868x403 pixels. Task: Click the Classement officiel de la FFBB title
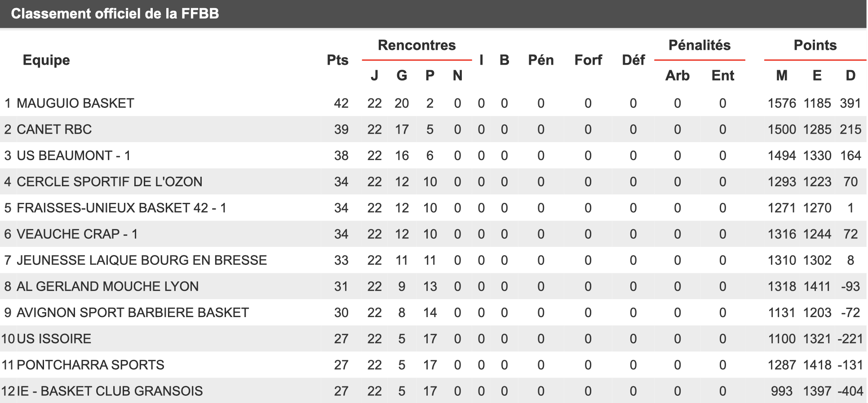[115, 13]
